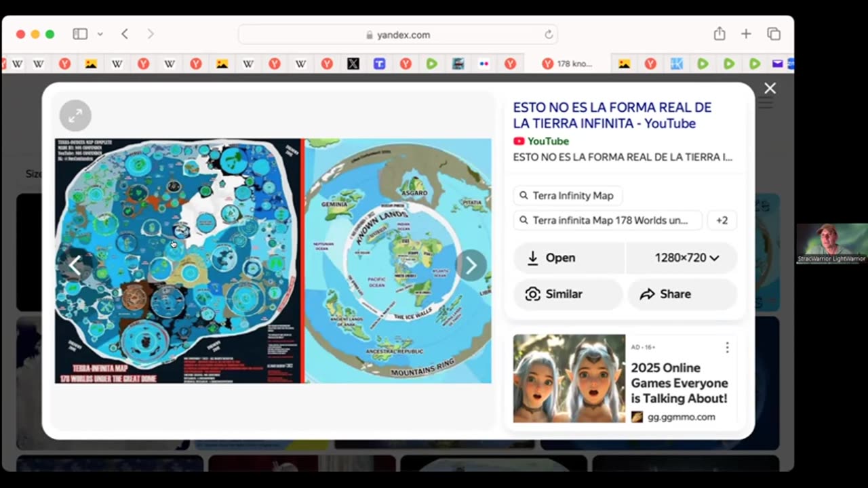Search 'Terra infinita Map 178 Worlds' suggestion
Image resolution: width=868 pixels, height=488 pixels.
point(608,220)
